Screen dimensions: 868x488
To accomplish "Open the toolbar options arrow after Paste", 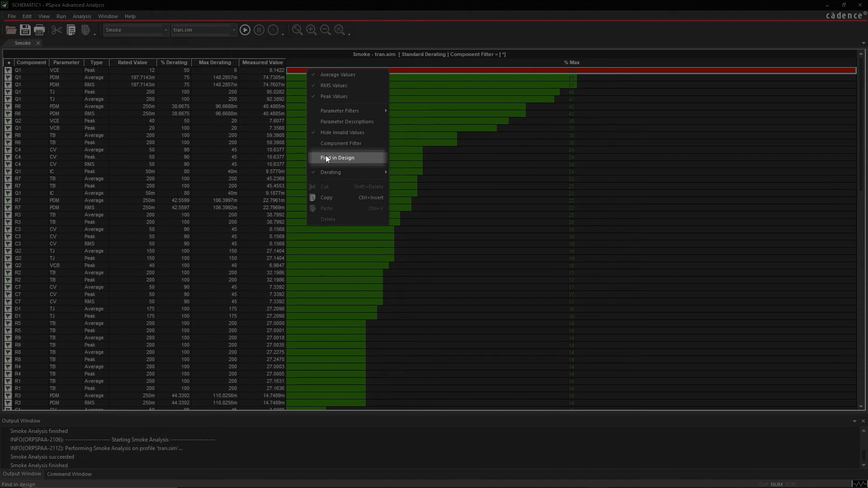I will point(95,33).
